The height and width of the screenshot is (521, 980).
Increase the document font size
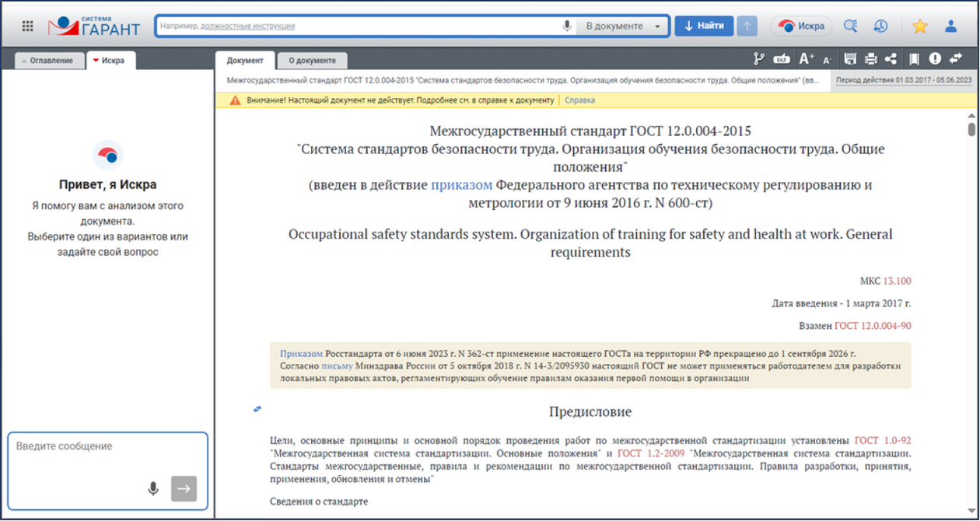click(806, 59)
